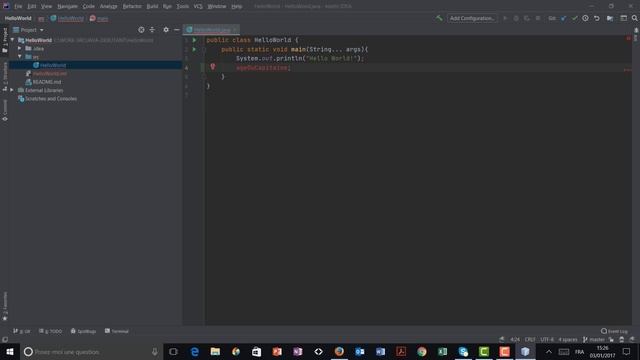The image size is (640, 360).
Task: Open the Tools menu
Action: click(182, 6)
